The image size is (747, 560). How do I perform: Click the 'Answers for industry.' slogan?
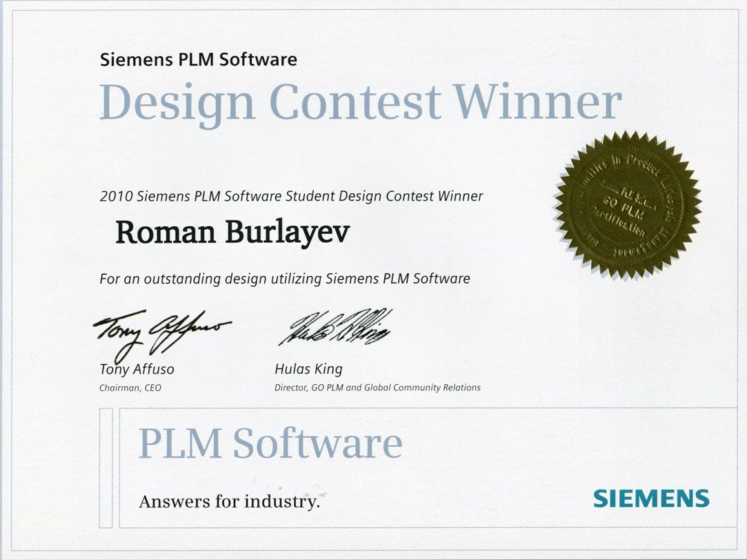[229, 501]
